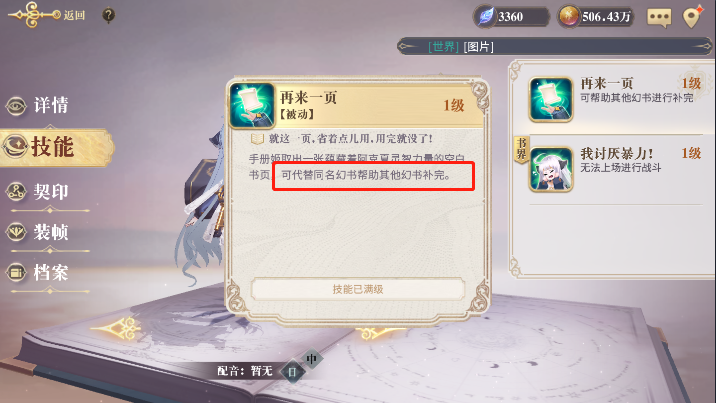Toggle voice language to 日
Viewport: 716px width, 403px height.
coord(293,372)
